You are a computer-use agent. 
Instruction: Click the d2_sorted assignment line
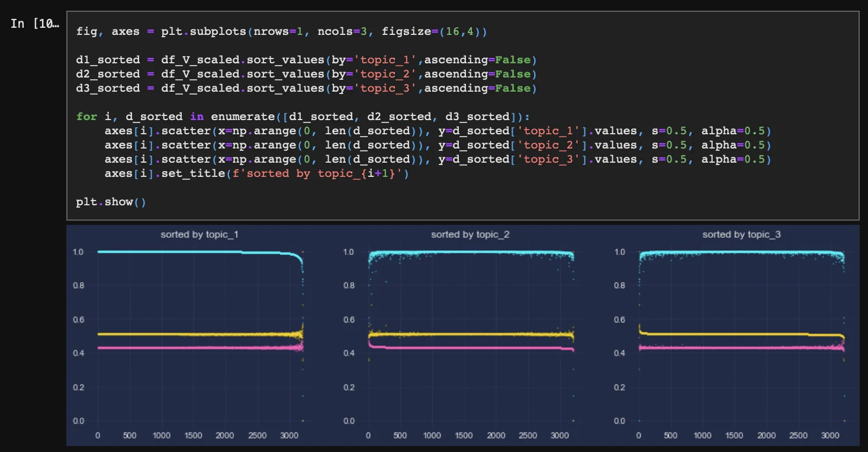[306, 74]
